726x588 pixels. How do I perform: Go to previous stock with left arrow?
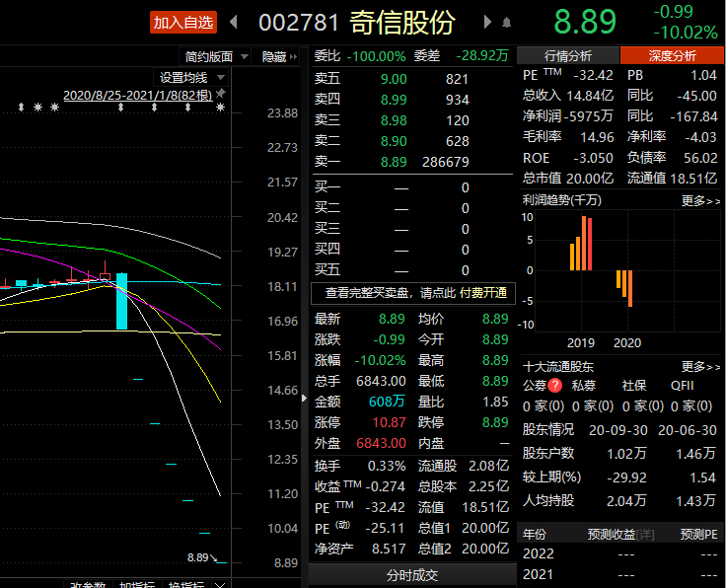tap(234, 22)
